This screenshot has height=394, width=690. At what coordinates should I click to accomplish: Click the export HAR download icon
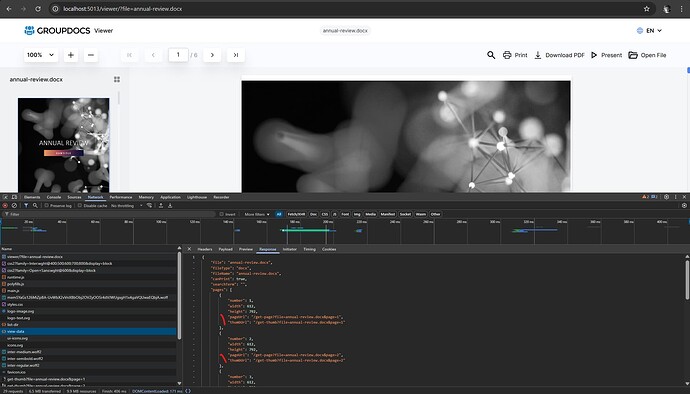click(170, 206)
